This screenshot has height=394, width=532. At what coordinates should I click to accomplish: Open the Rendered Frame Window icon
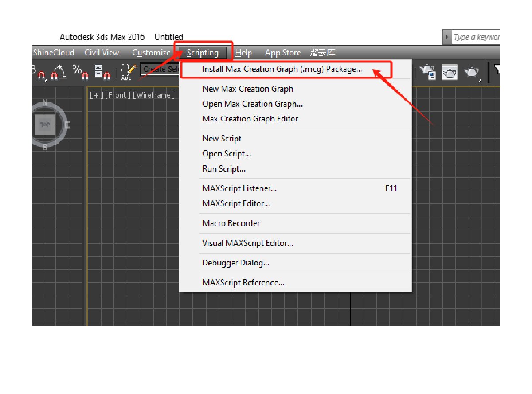pyautogui.click(x=450, y=72)
